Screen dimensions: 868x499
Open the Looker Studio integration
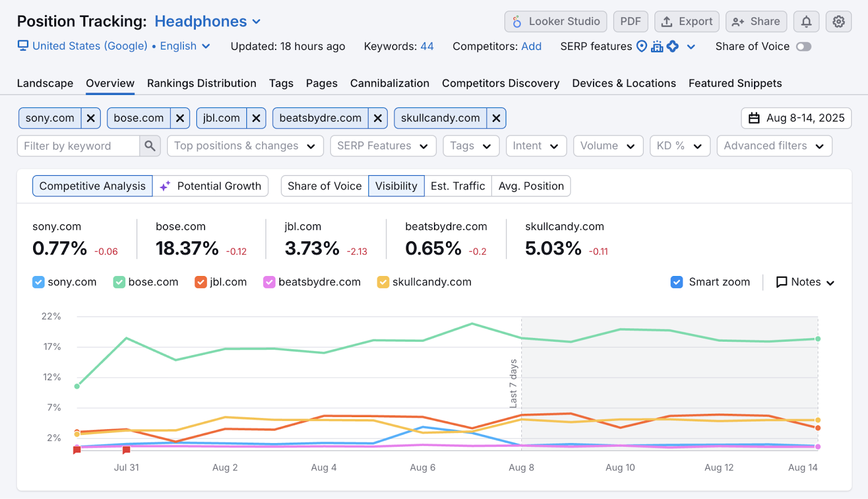coord(555,22)
